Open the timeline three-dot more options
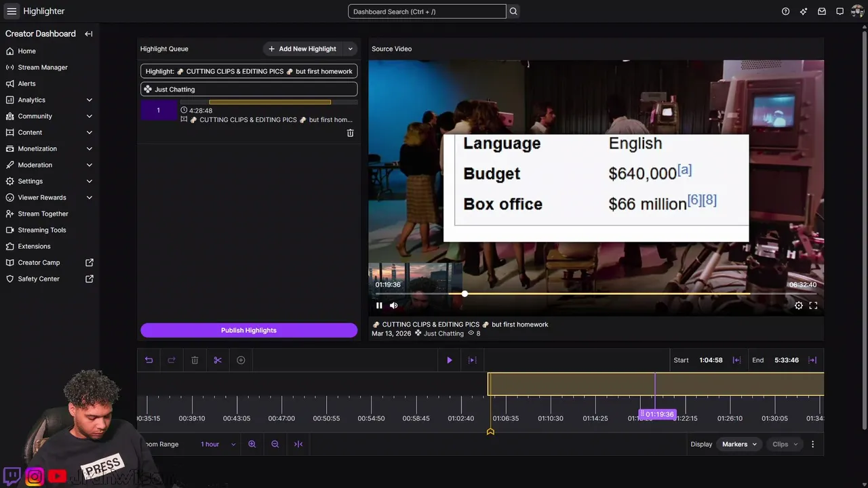 813,444
